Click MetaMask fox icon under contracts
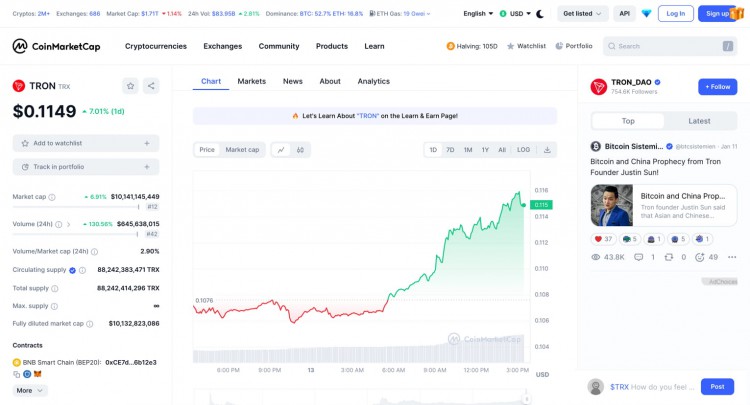This screenshot has width=750, height=405. click(x=37, y=374)
